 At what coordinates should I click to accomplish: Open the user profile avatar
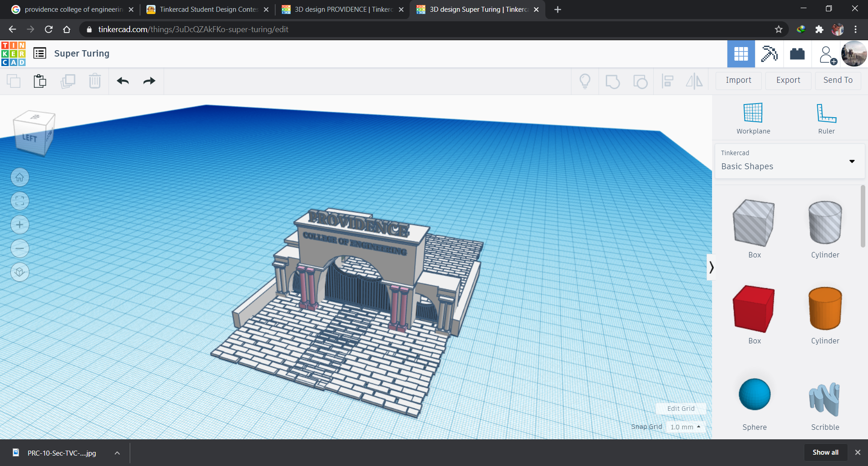854,54
